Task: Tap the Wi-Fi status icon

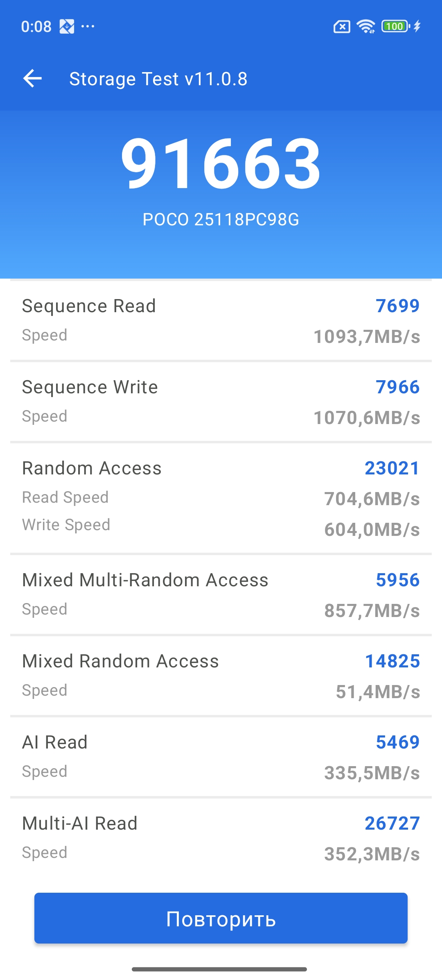Action: click(x=365, y=27)
